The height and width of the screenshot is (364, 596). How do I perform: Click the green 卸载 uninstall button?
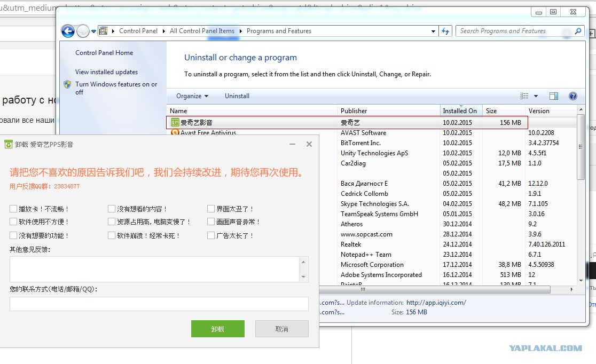coord(218,329)
